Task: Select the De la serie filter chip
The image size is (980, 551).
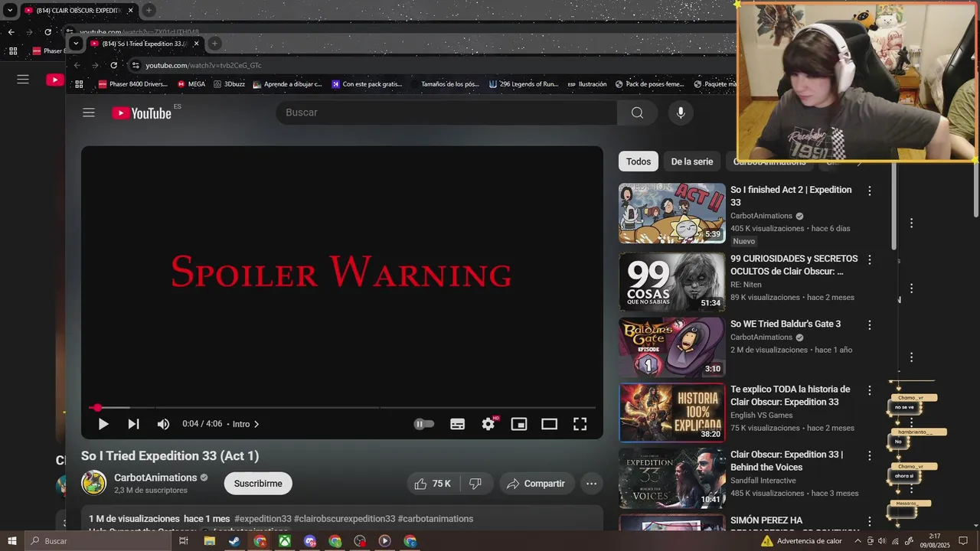Action: pyautogui.click(x=692, y=161)
